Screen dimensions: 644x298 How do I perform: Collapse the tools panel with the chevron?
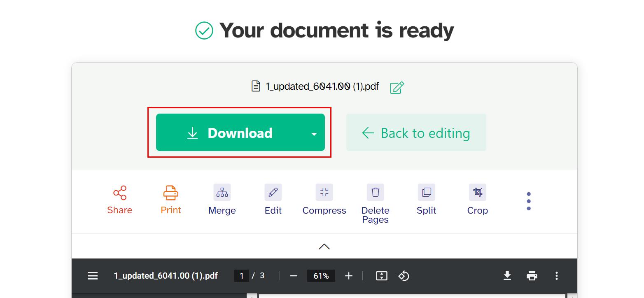pyautogui.click(x=324, y=246)
